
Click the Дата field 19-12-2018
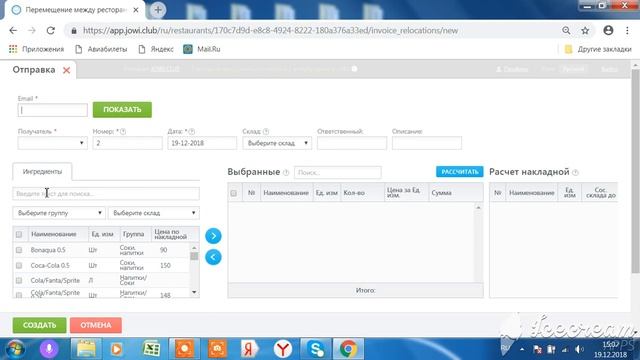(x=202, y=143)
